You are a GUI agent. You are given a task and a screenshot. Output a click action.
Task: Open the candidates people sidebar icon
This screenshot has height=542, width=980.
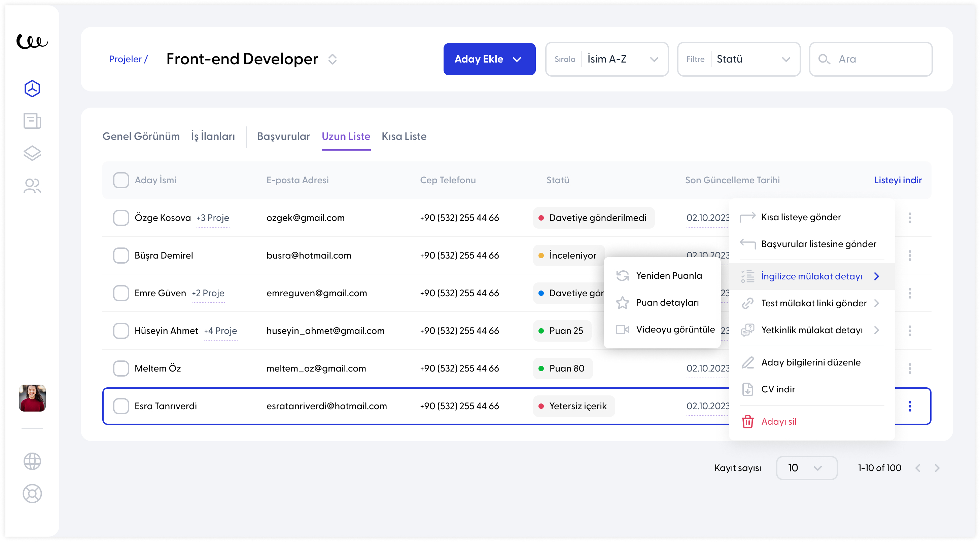point(32,186)
